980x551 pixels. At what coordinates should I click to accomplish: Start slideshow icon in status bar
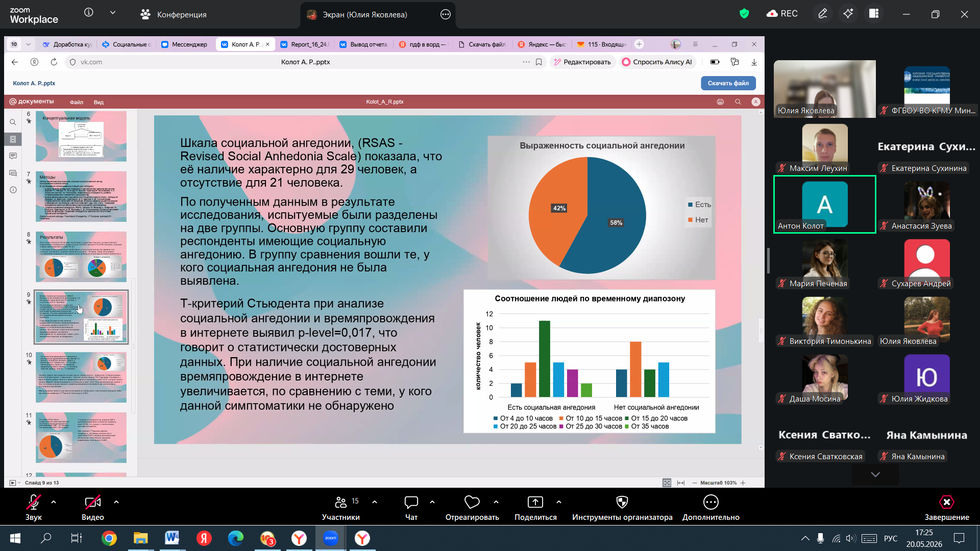13,483
